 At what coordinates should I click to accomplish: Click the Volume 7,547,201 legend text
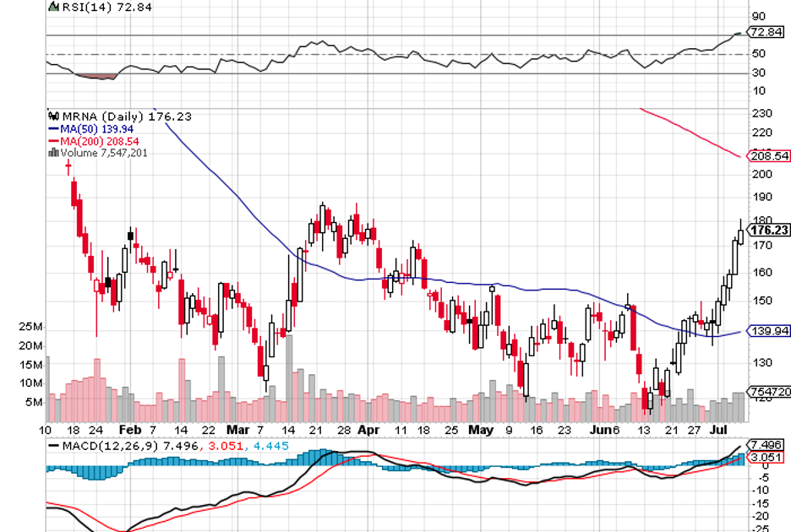click(103, 153)
